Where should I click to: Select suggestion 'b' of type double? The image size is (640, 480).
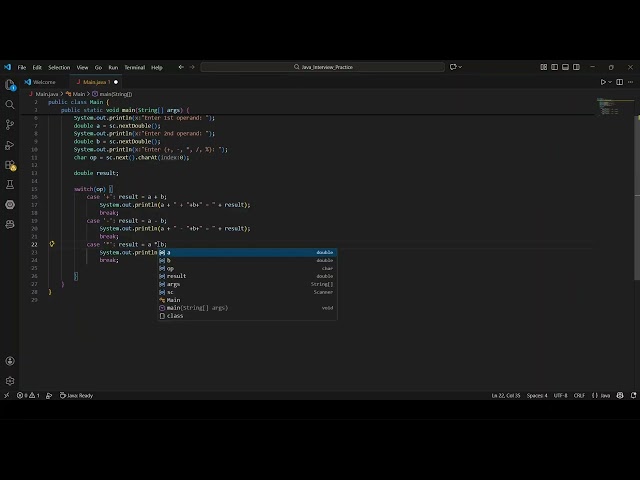(247, 260)
